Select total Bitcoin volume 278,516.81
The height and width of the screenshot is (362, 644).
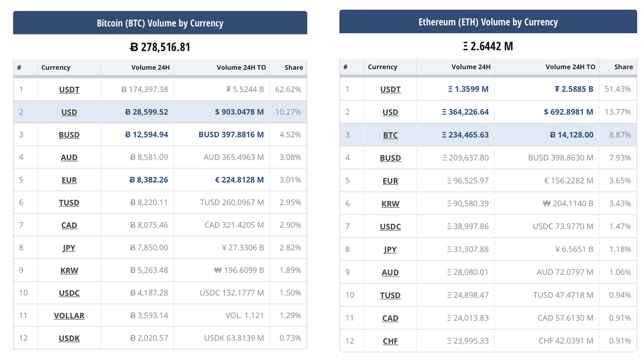(x=160, y=47)
